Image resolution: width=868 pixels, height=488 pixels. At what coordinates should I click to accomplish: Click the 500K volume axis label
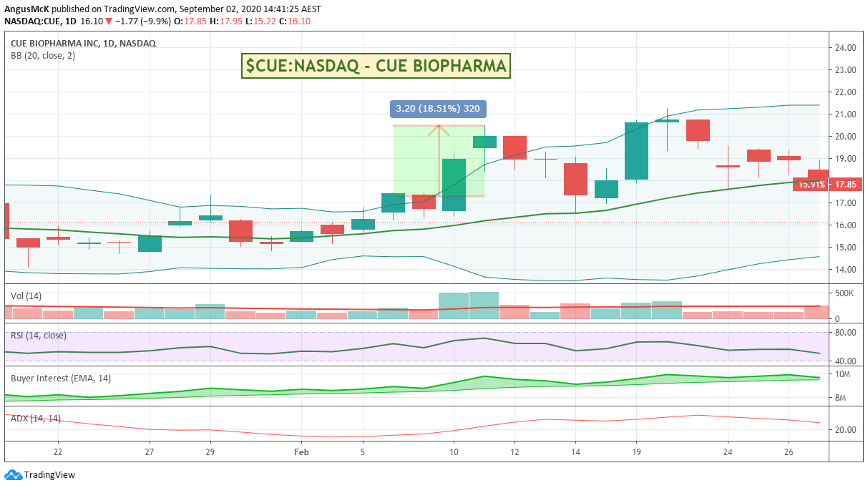(x=845, y=293)
